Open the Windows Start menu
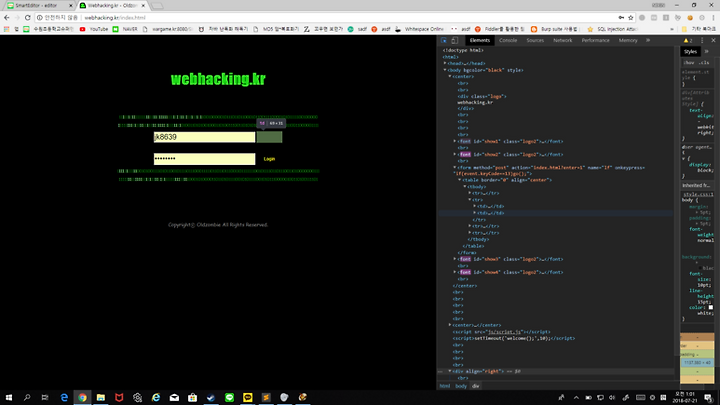720x405 pixels. 9,397
